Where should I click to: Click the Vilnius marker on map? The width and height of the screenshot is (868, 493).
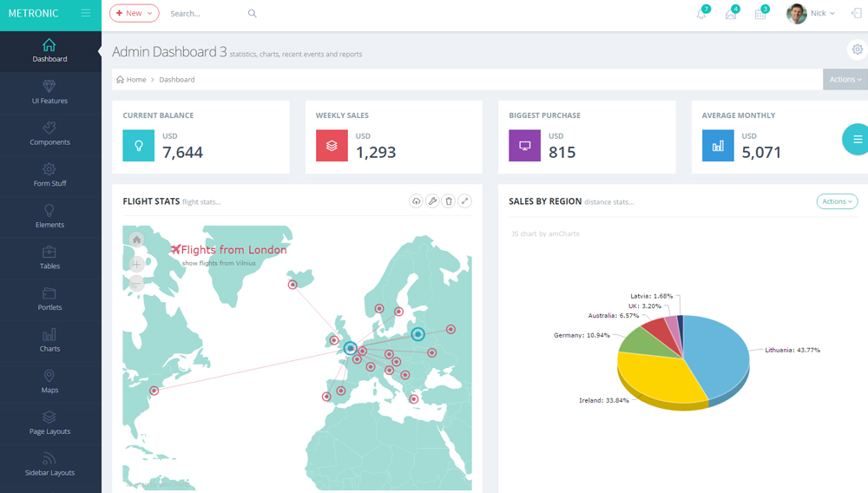(418, 333)
